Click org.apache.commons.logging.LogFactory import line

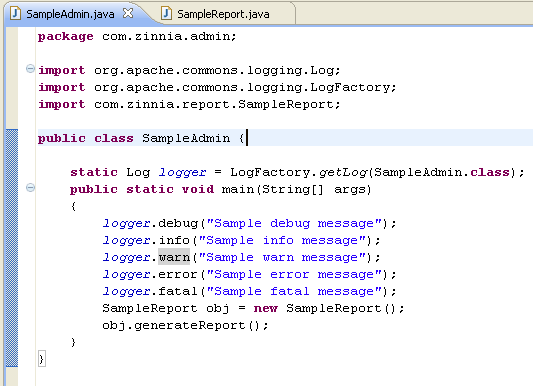[217, 87]
